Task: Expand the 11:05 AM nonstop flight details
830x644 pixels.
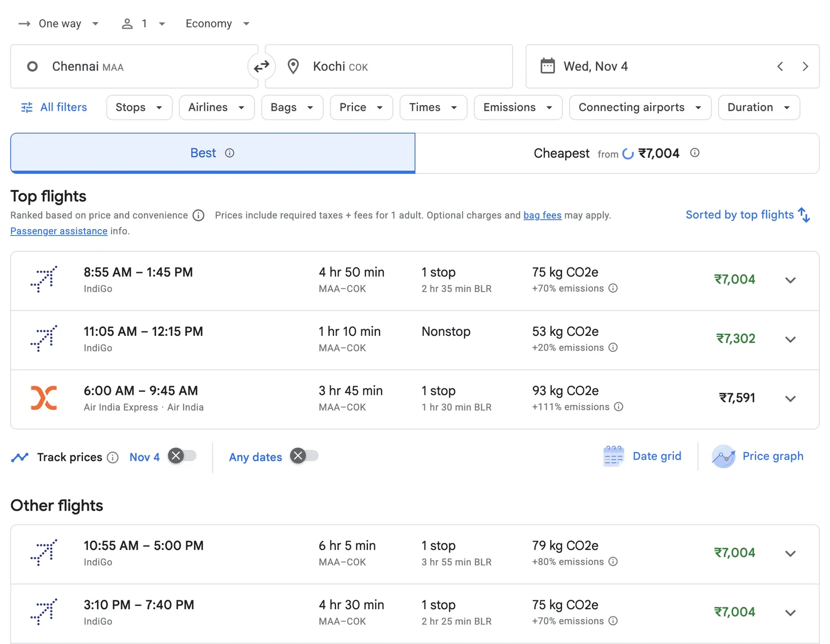Action: [791, 339]
